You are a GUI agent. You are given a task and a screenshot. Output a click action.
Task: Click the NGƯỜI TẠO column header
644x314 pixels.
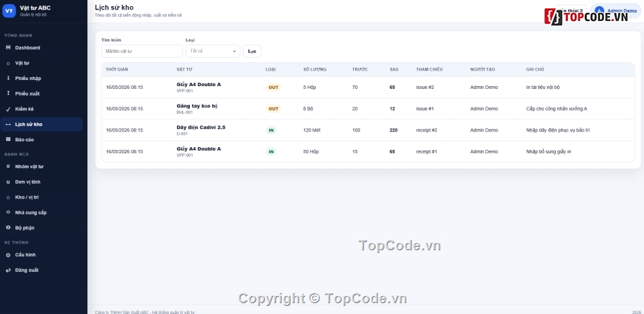tap(482, 69)
